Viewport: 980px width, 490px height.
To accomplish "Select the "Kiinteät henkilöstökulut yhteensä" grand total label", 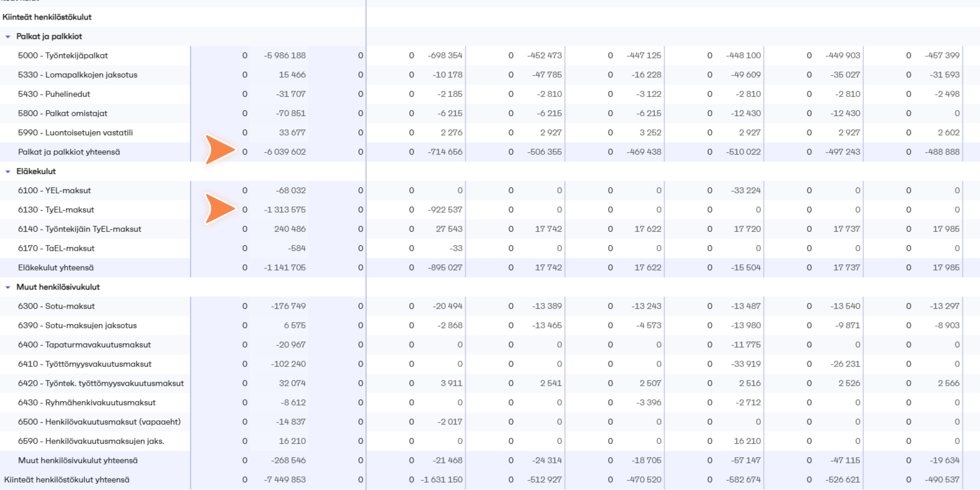I will tap(67, 480).
